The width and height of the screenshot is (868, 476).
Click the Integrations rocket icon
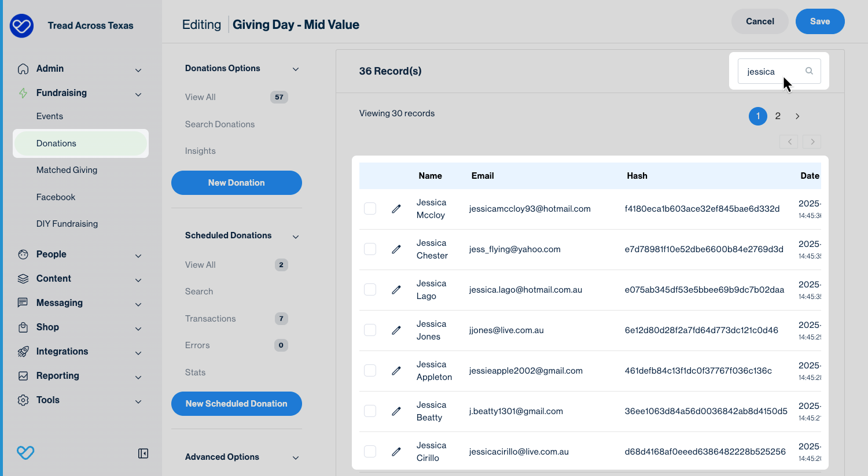pos(23,352)
